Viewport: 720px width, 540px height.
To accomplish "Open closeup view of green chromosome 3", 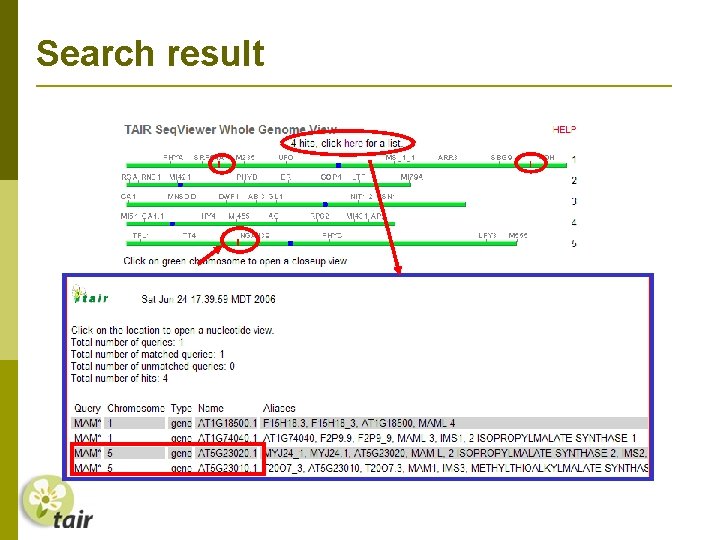I will 296,204.
